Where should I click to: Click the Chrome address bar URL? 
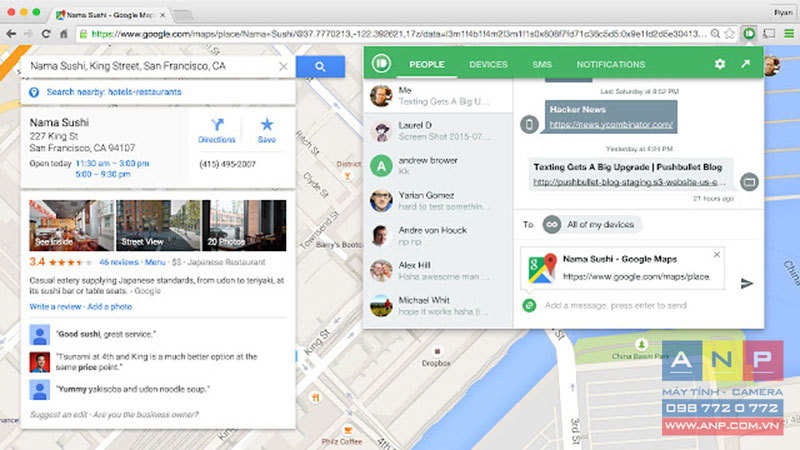[398, 34]
